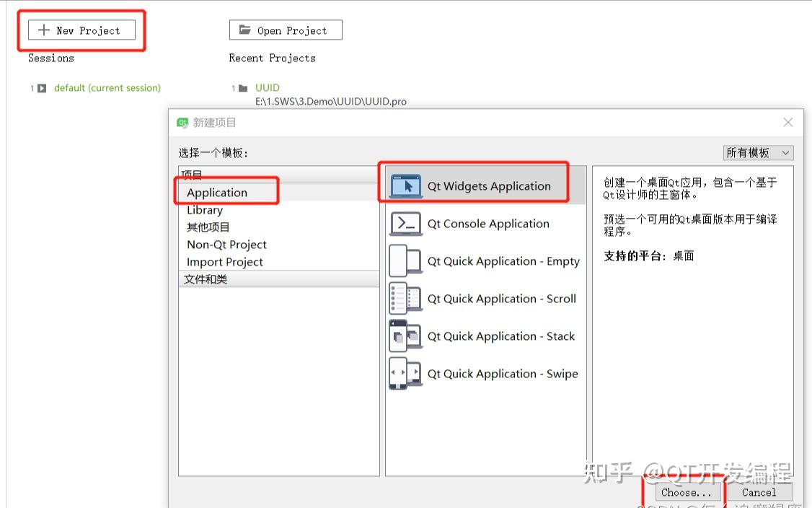Viewport: 812px width, 508px height.
Task: Click the New Project button
Action: [x=81, y=30]
